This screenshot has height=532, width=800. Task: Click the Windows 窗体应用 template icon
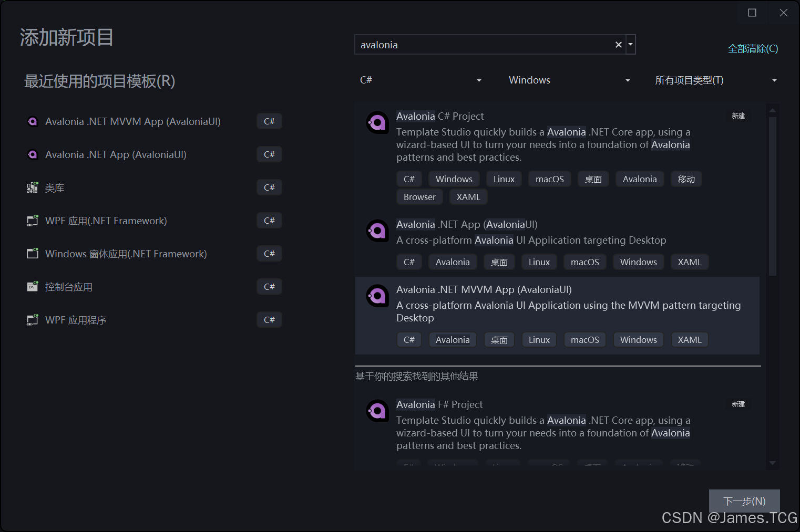(x=33, y=254)
